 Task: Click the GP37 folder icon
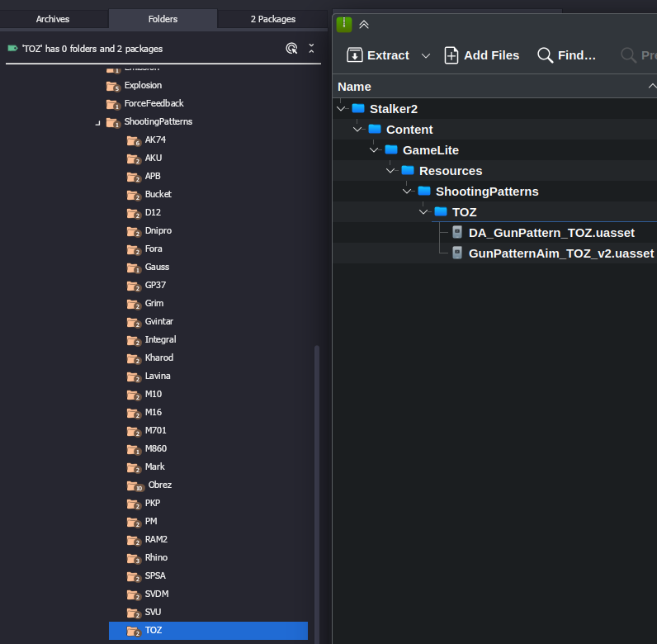click(x=134, y=286)
